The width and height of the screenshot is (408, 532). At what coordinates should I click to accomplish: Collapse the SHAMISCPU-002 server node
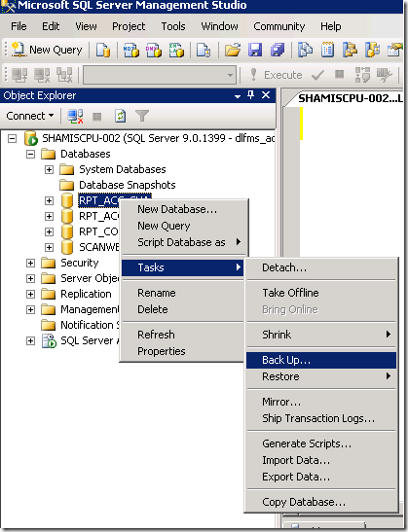point(13,138)
